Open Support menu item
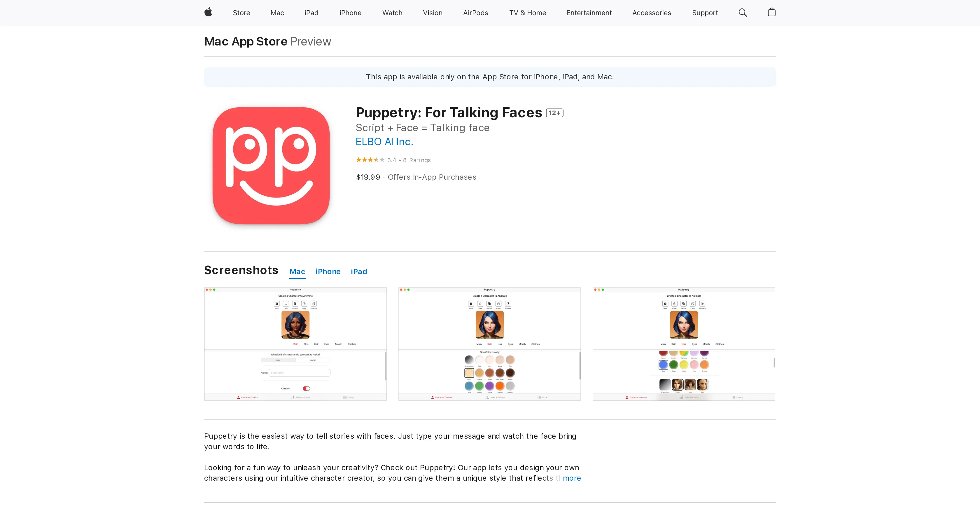The width and height of the screenshot is (980, 511). [705, 13]
